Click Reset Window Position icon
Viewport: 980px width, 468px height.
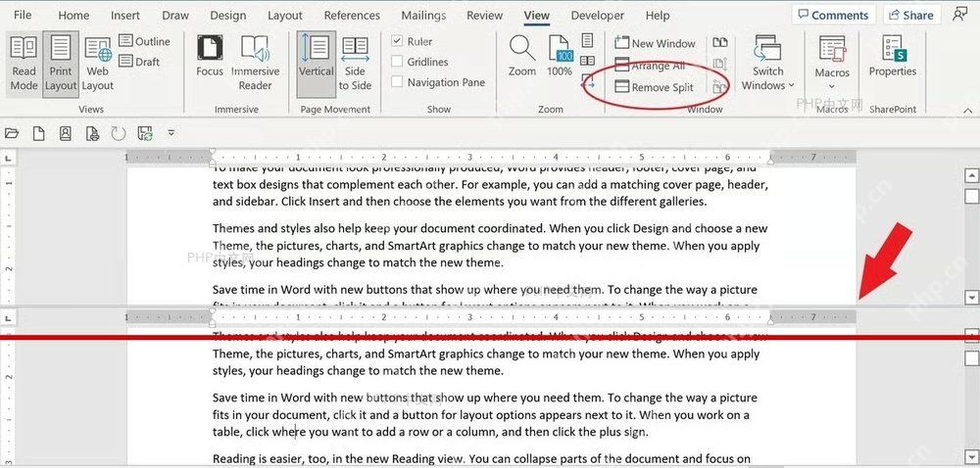(x=720, y=86)
